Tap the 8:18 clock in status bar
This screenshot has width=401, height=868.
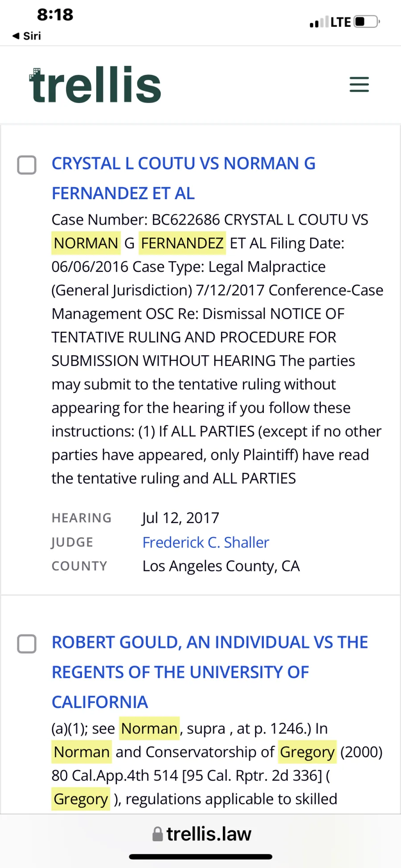tap(55, 15)
